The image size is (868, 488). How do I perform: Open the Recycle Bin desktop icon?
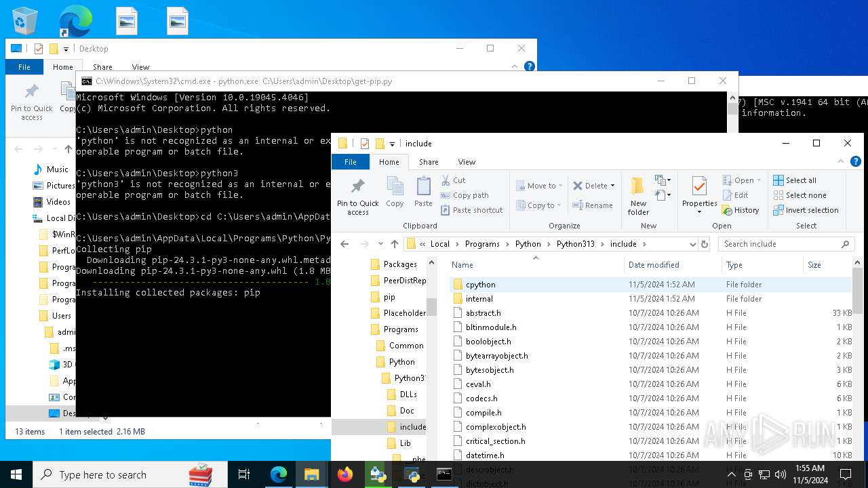pyautogui.click(x=24, y=21)
